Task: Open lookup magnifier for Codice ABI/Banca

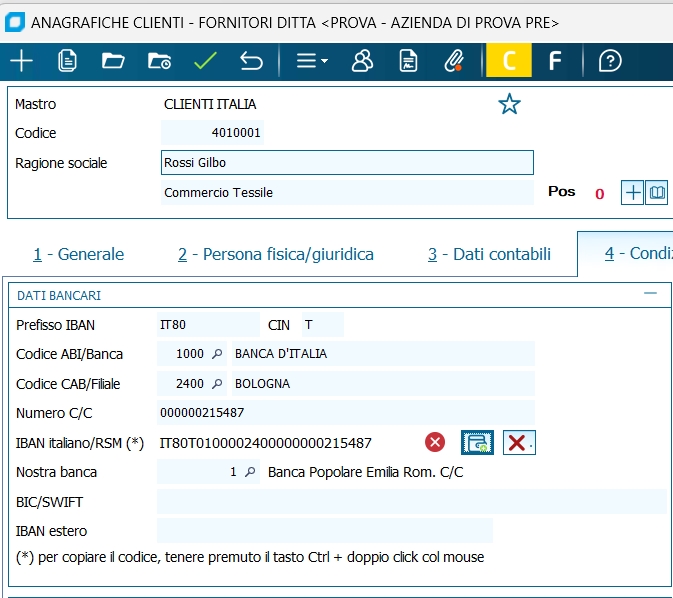Action: click(217, 353)
